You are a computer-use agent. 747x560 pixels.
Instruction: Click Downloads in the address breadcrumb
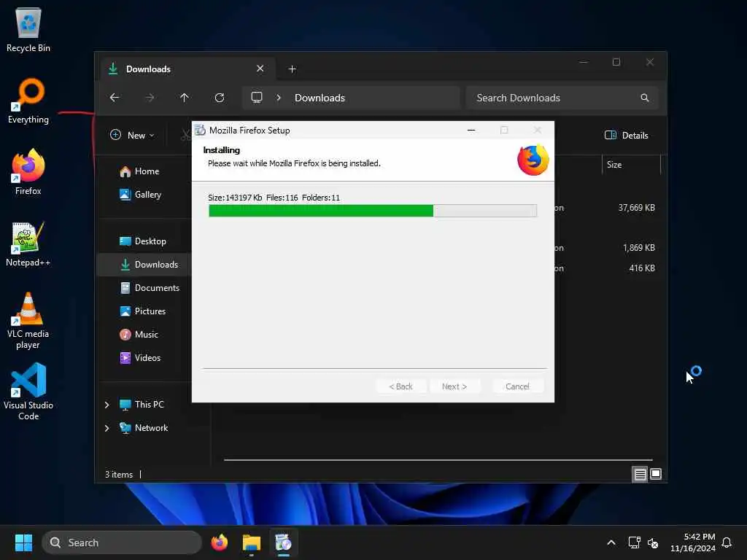pos(320,98)
